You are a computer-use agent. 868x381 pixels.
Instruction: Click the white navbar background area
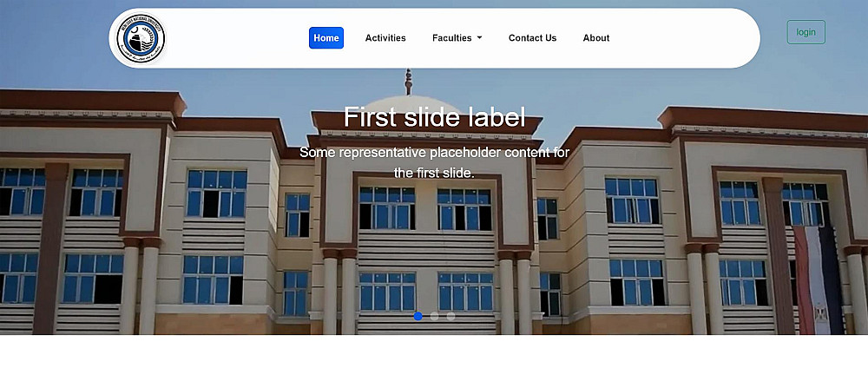687,37
